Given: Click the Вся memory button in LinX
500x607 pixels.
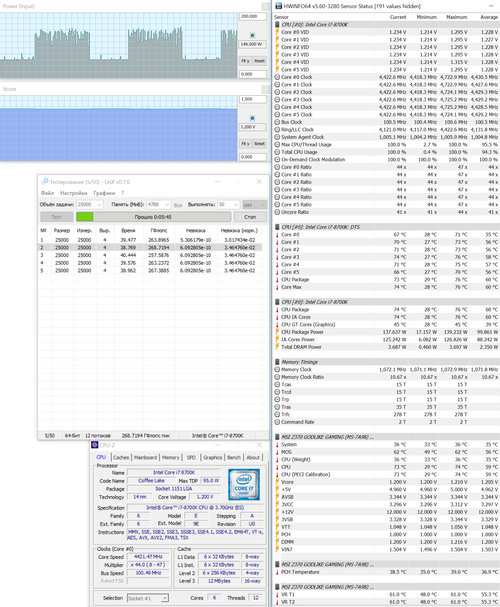Looking at the screenshot, I should (x=178, y=205).
